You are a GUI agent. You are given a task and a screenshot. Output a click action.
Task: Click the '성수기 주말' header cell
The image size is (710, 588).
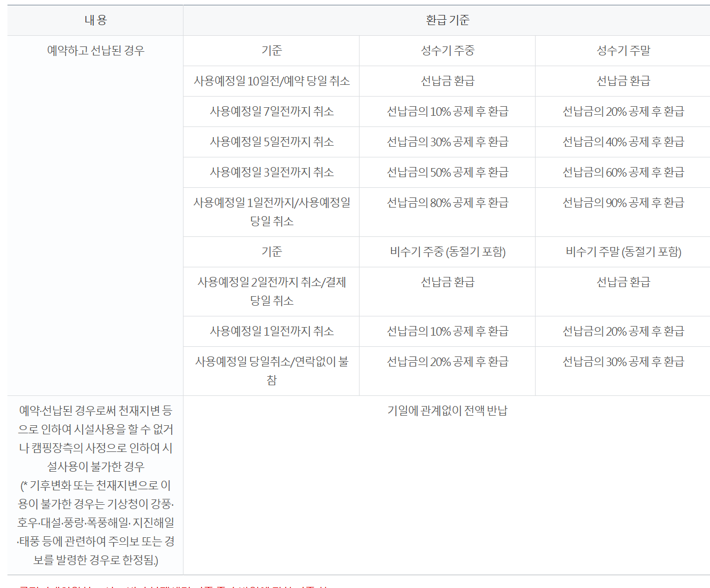(x=623, y=51)
